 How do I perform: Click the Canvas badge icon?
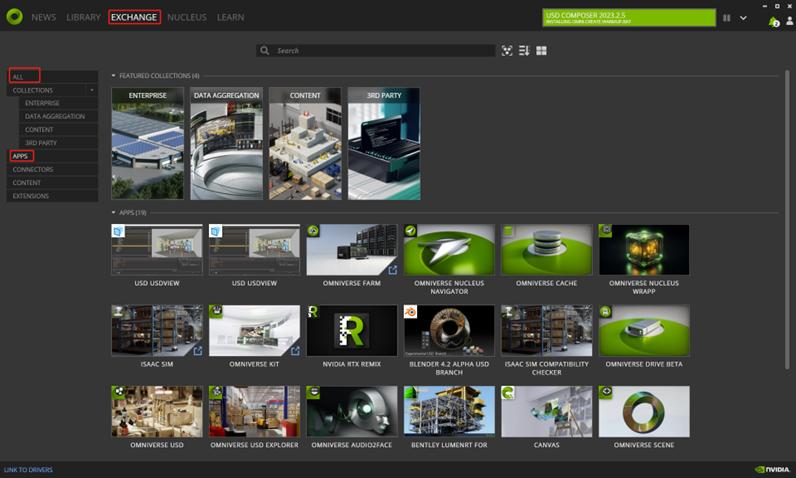point(508,392)
